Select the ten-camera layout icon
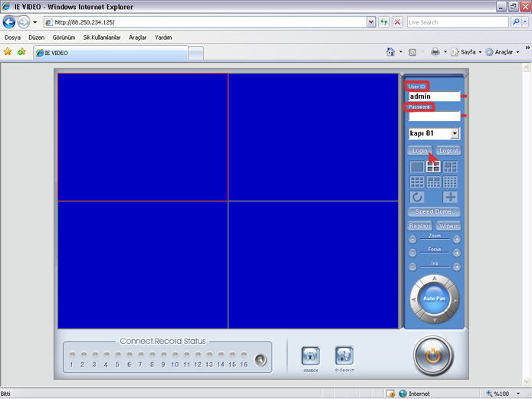 [x=433, y=182]
